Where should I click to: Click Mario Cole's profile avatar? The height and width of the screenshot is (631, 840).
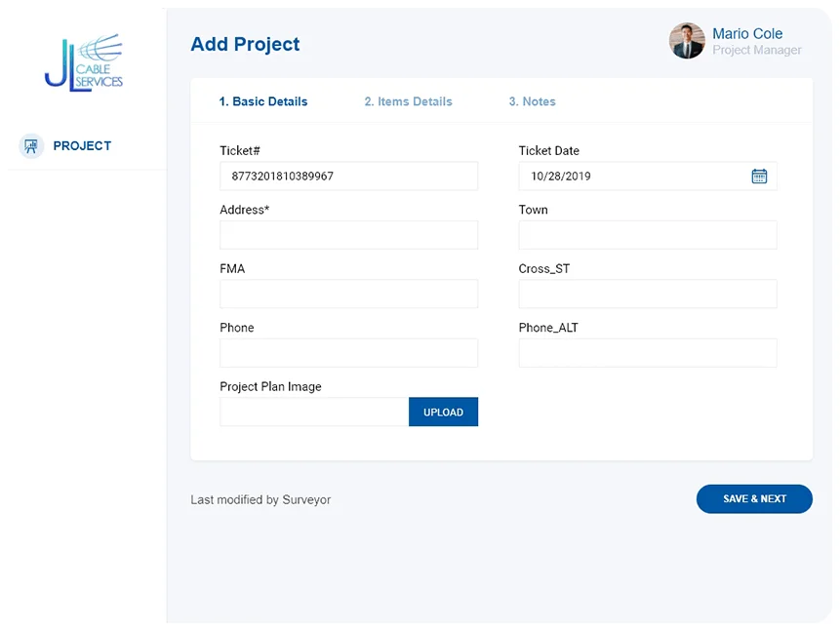pyautogui.click(x=687, y=43)
